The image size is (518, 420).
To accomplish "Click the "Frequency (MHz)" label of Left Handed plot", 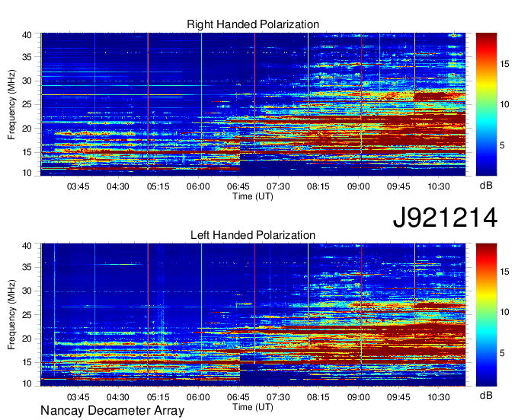I will [x=11, y=315].
